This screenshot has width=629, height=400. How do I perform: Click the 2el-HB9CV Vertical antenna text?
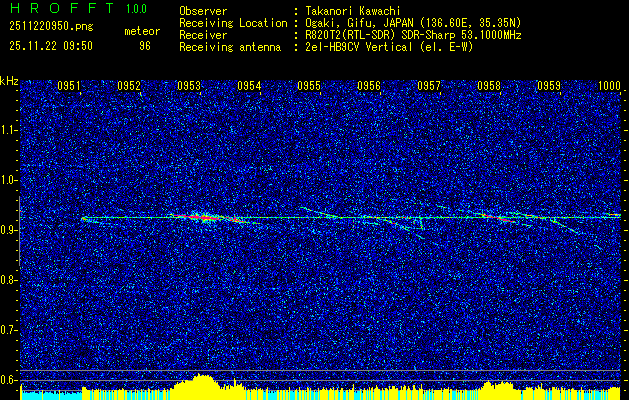click(x=389, y=47)
